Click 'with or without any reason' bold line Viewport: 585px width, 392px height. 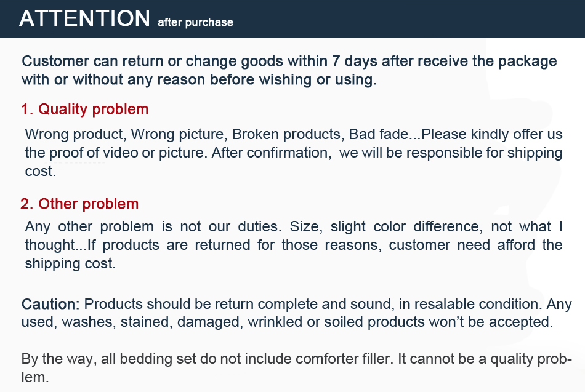point(199,80)
